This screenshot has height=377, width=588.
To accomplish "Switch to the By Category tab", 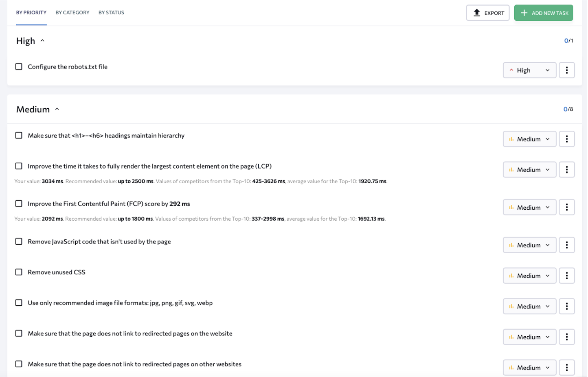I will pos(72,13).
